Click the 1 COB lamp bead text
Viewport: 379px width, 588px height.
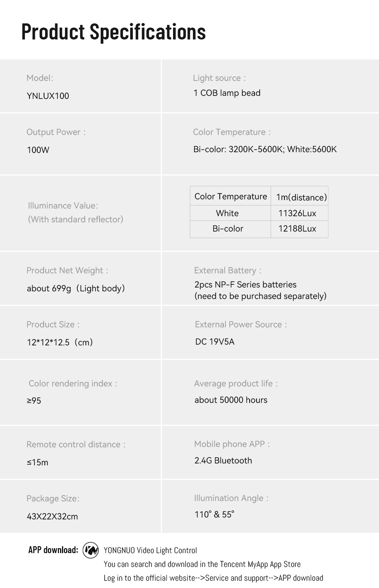227,93
